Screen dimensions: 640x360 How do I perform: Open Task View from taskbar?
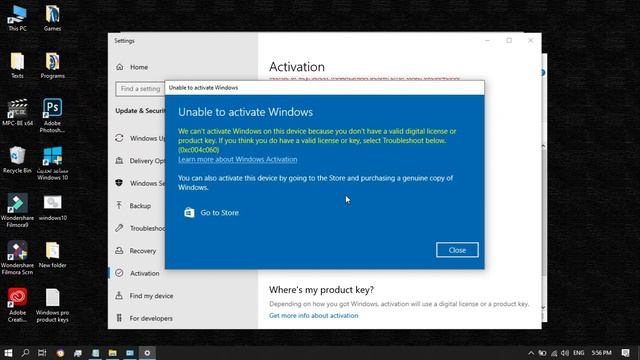[42, 353]
